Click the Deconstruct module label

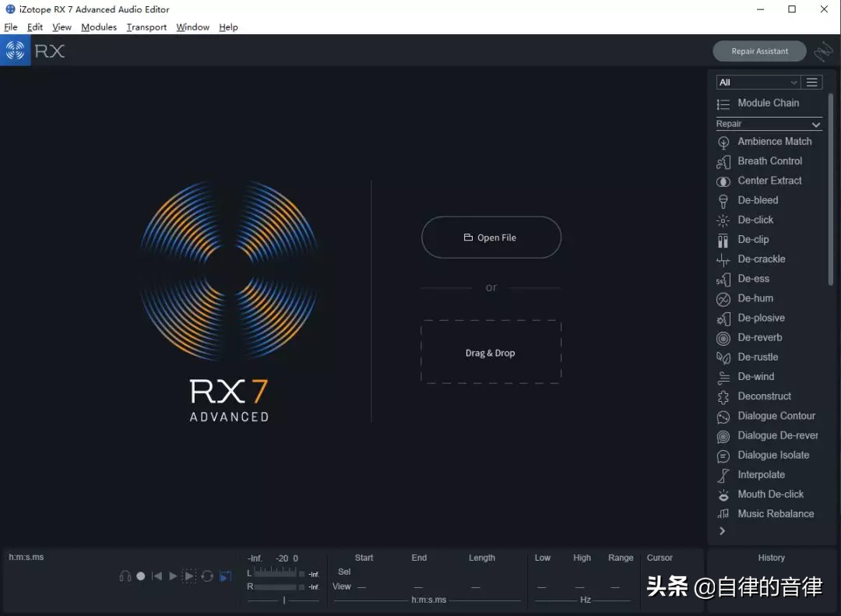765,396
